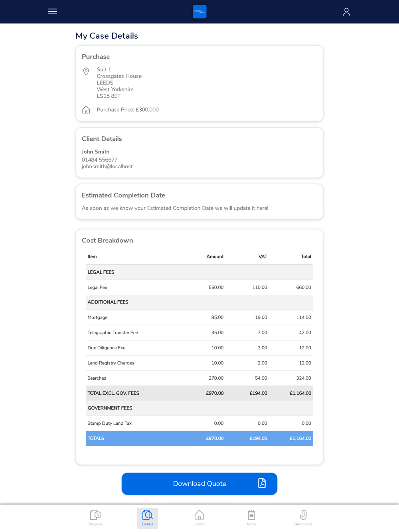Image resolution: width=399 pixels, height=532 pixels.
Task: Select the Legal Fee row
Action: pyautogui.click(x=199, y=288)
